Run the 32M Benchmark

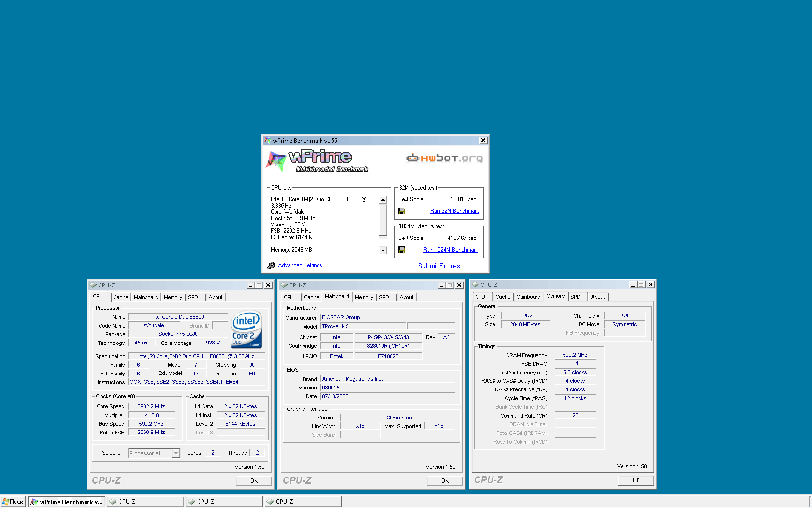point(454,211)
